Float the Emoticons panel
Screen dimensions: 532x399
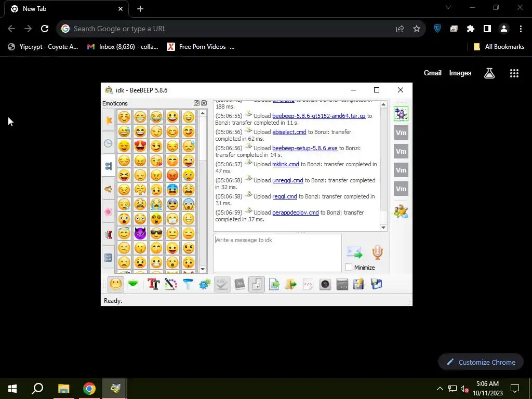click(196, 103)
